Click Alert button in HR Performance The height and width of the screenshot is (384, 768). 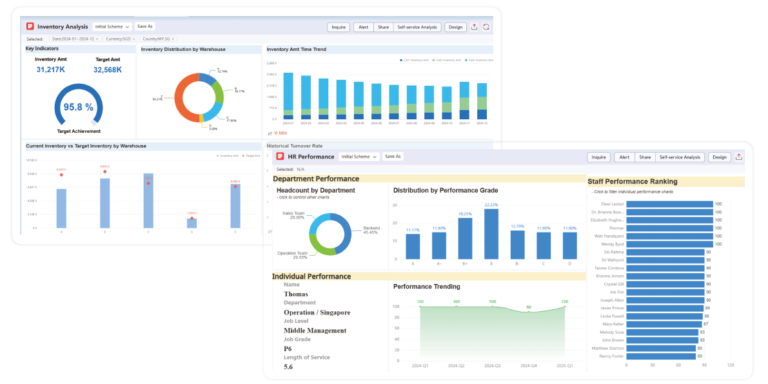coord(624,157)
